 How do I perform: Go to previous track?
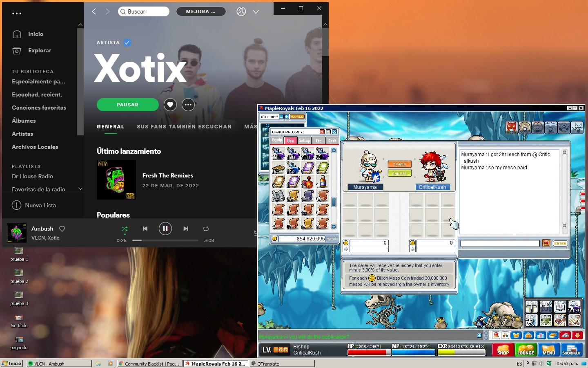tap(145, 229)
